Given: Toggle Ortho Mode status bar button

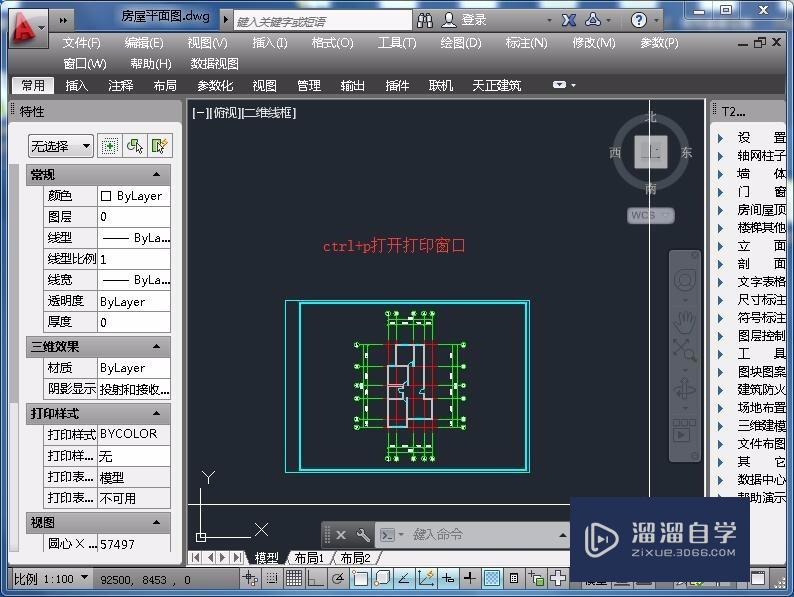Looking at the screenshot, I should [316, 578].
